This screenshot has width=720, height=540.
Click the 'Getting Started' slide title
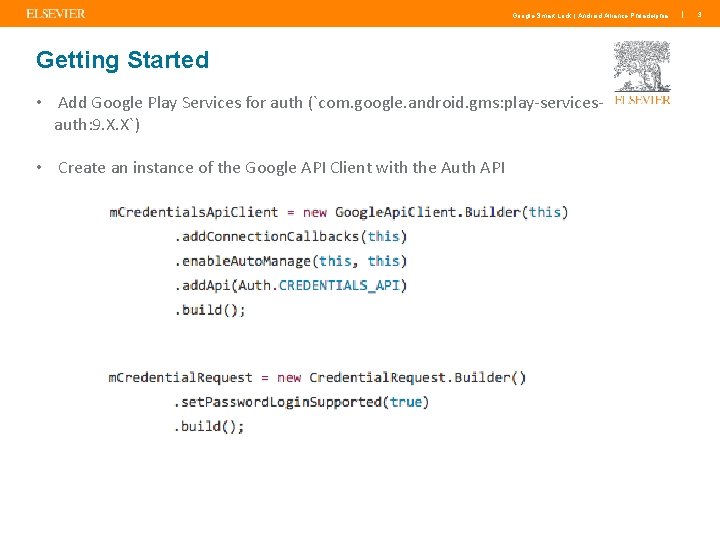pyautogui.click(x=123, y=60)
